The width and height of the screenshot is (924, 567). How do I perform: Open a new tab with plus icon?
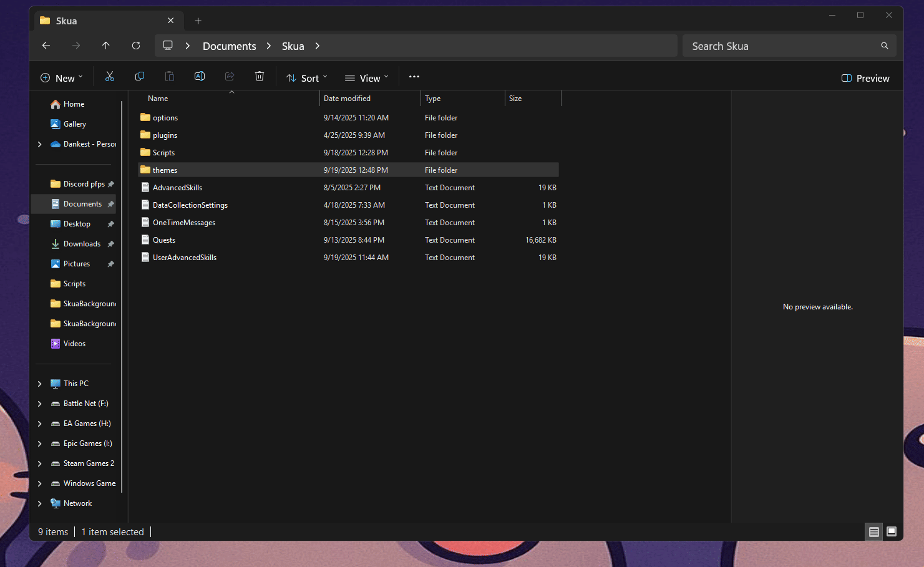198,21
